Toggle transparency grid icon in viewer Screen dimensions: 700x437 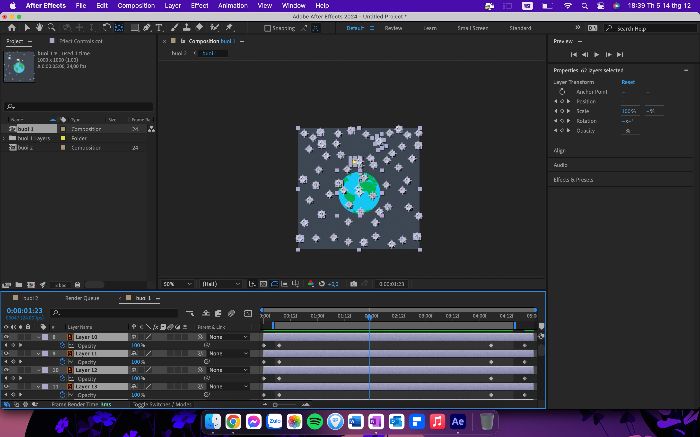point(263,284)
